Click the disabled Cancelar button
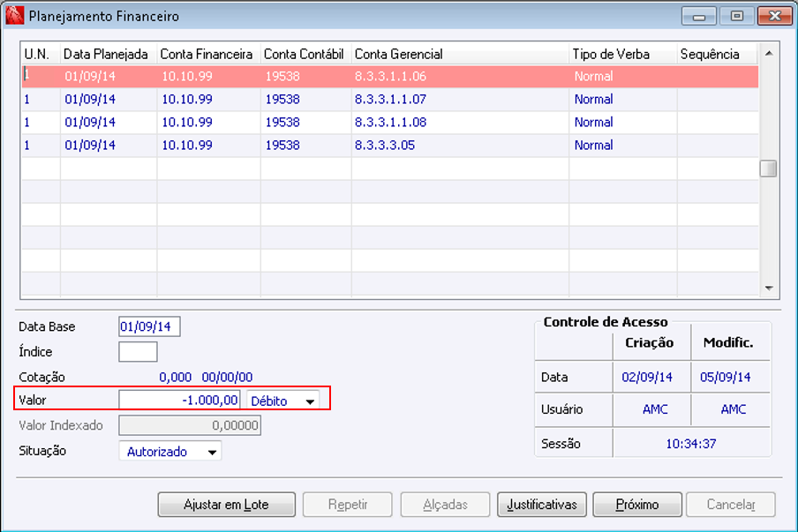Screen dimensions: 798x532 click(x=731, y=505)
